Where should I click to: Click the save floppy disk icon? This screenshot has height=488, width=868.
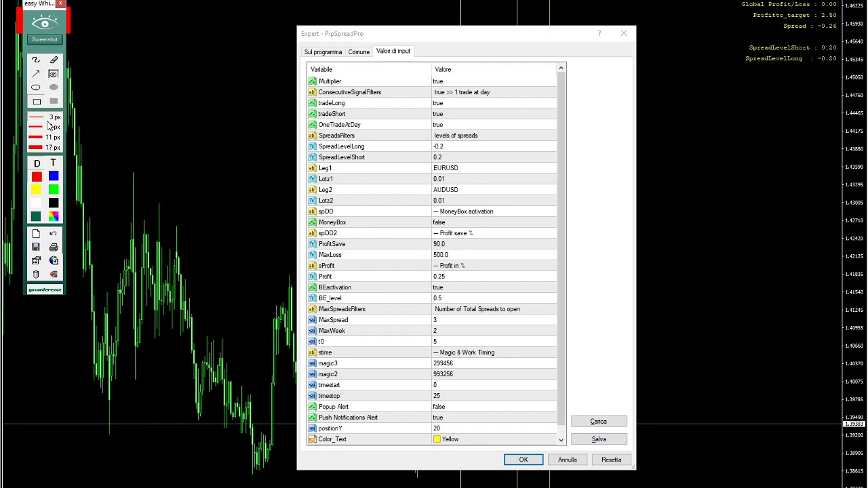[36, 247]
